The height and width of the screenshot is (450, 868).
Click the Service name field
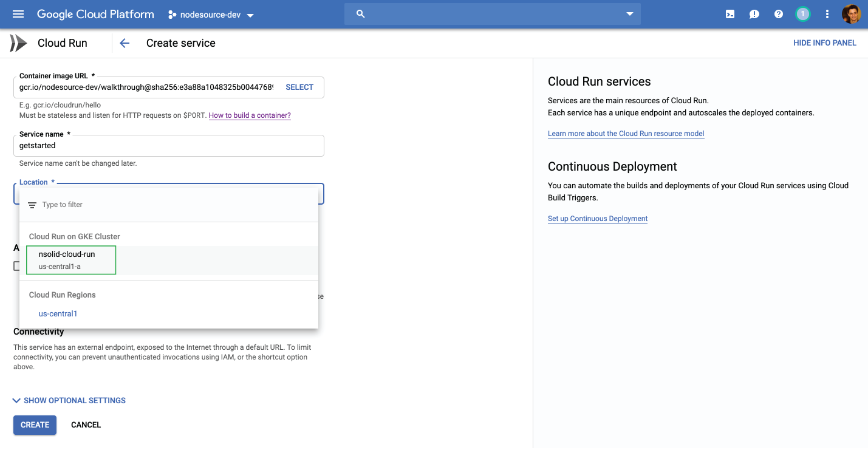click(x=169, y=146)
